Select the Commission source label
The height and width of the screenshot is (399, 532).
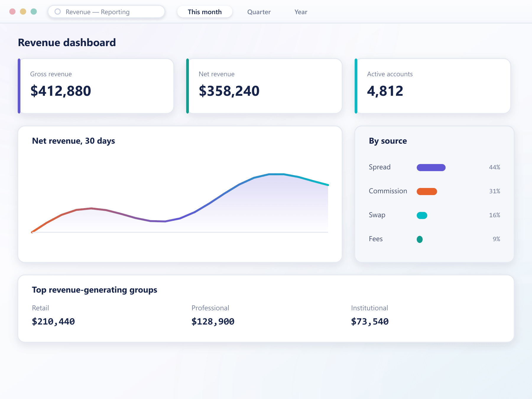388,191
